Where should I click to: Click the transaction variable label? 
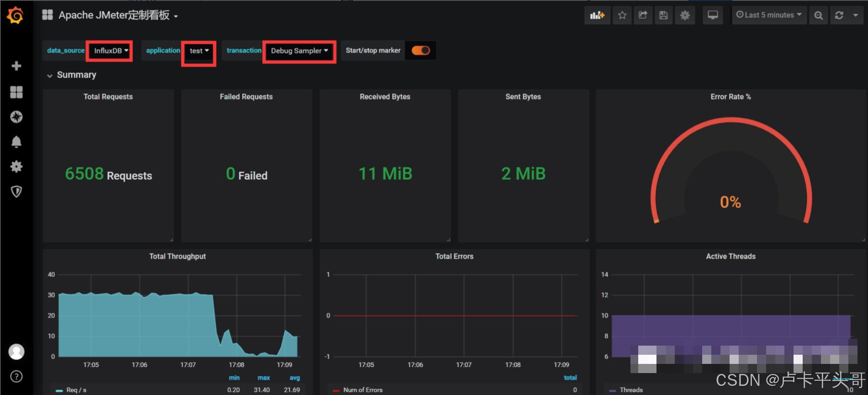pos(243,50)
